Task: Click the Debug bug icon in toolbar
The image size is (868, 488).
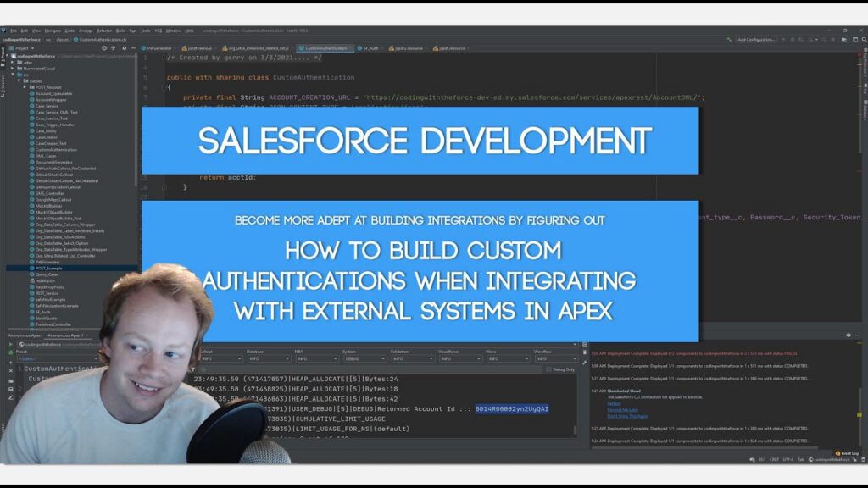Action: (793, 40)
